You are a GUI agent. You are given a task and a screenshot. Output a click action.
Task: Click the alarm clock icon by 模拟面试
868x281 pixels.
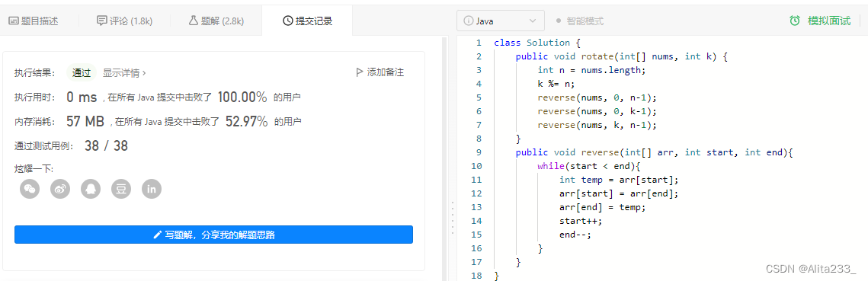tap(794, 21)
